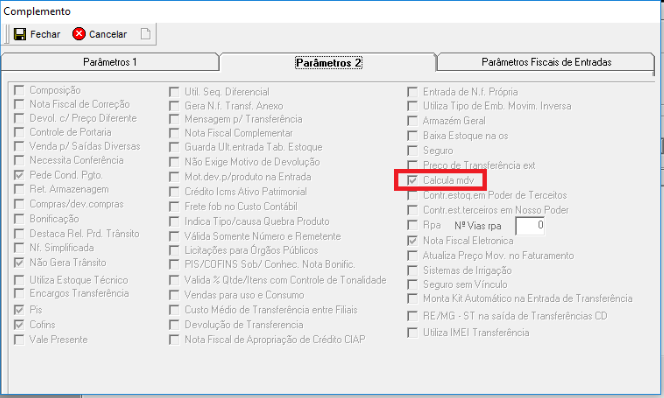Check Sistemas de Irrigação option
Screen dimensions: 664x398
(412, 270)
